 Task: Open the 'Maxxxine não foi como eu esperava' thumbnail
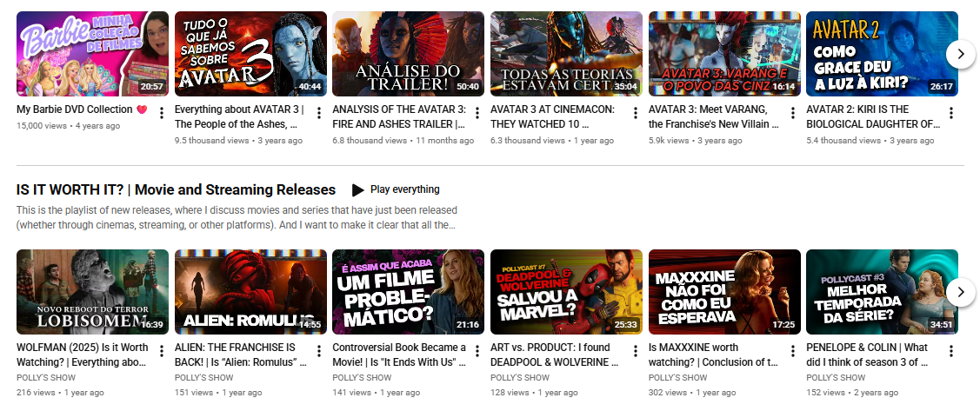click(x=724, y=292)
